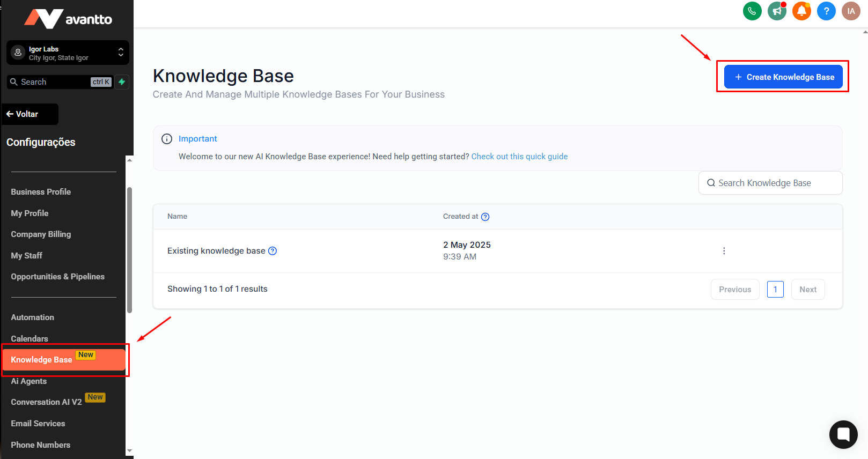Open the "Check out this quick guide" link
The height and width of the screenshot is (459, 868).
[519, 157]
